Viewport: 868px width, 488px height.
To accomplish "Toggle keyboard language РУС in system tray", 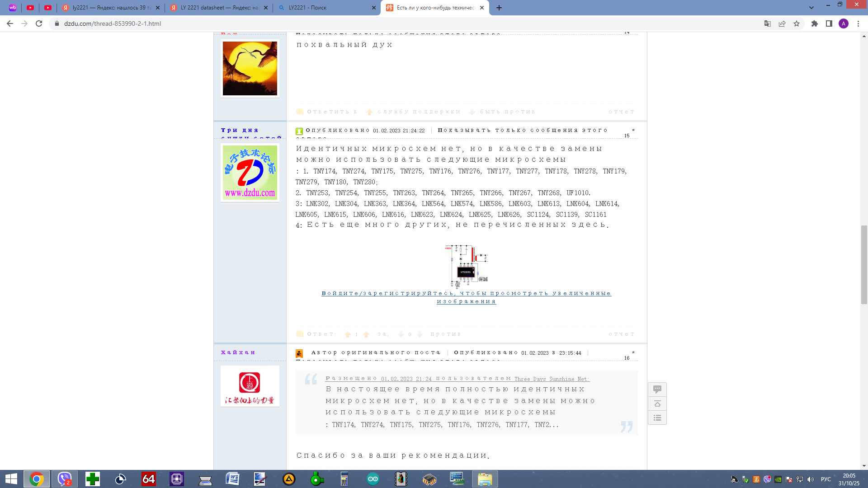I will click(x=826, y=479).
